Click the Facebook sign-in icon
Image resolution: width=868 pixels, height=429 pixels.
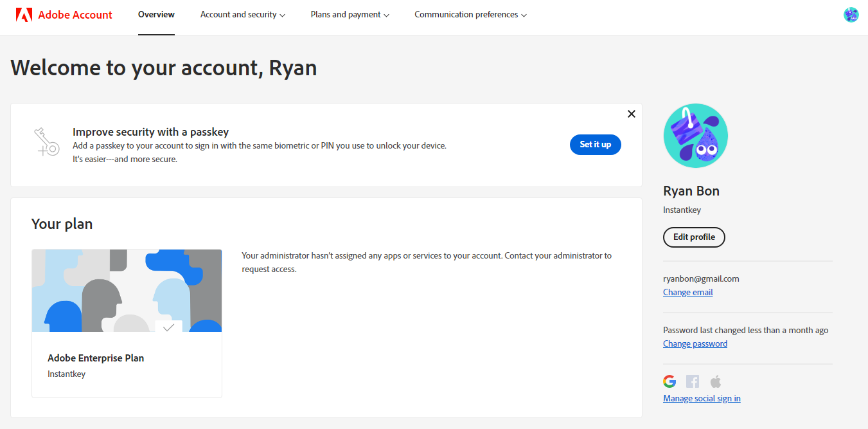coord(693,381)
